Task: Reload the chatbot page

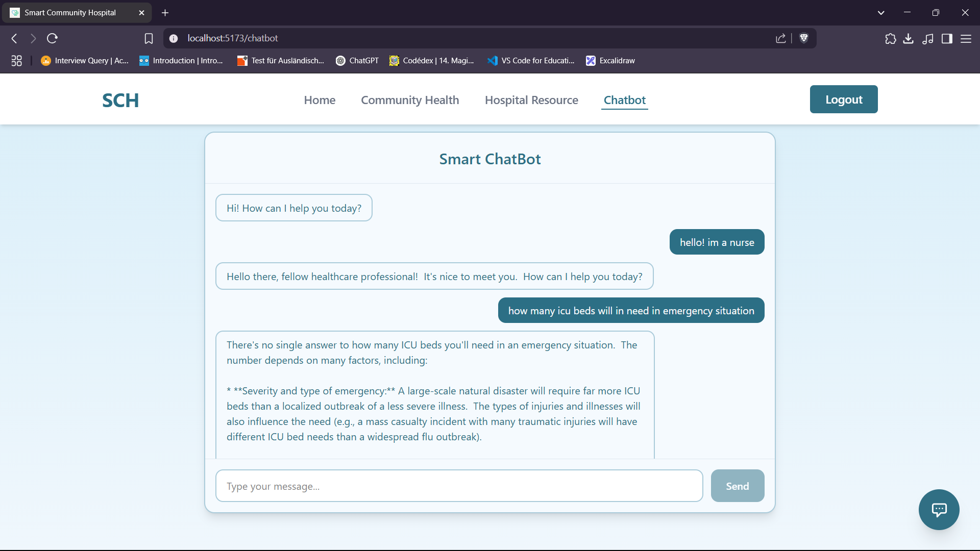Action: pos(52,38)
